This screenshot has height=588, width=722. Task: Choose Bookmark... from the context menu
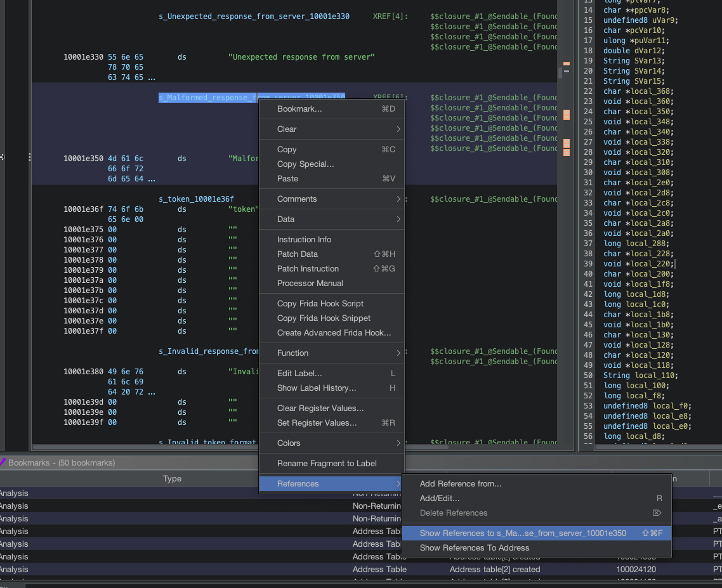tap(299, 108)
